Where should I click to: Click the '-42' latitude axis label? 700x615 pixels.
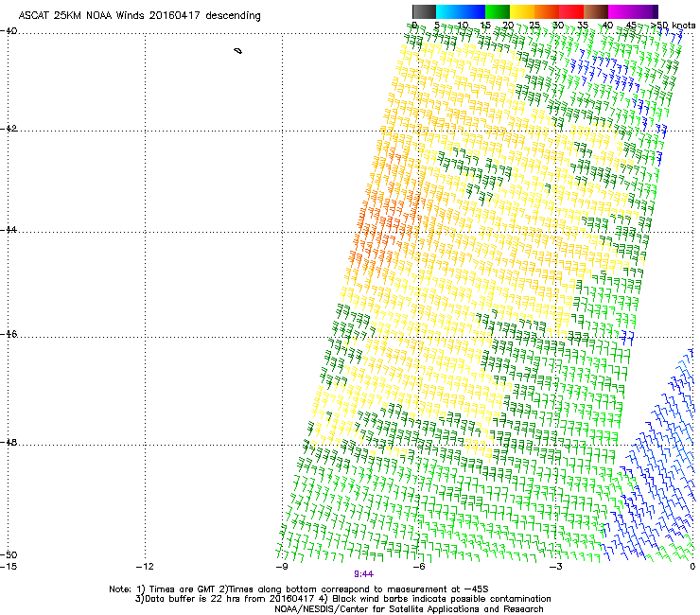(x=9, y=128)
